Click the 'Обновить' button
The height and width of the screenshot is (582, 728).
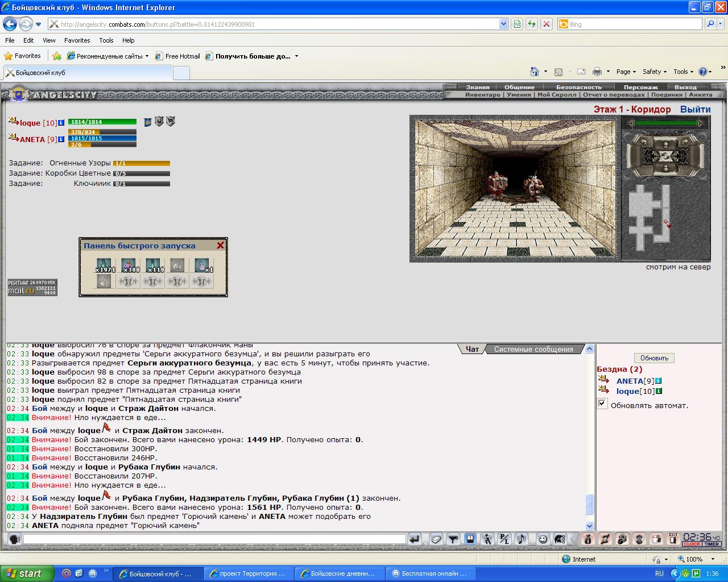pyautogui.click(x=654, y=358)
